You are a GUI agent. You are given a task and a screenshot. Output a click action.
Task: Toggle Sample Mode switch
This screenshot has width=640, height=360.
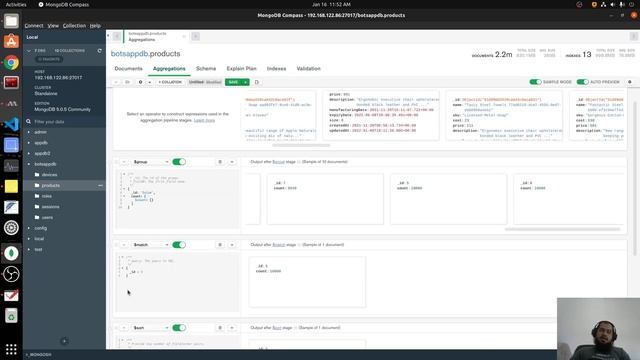[536, 82]
